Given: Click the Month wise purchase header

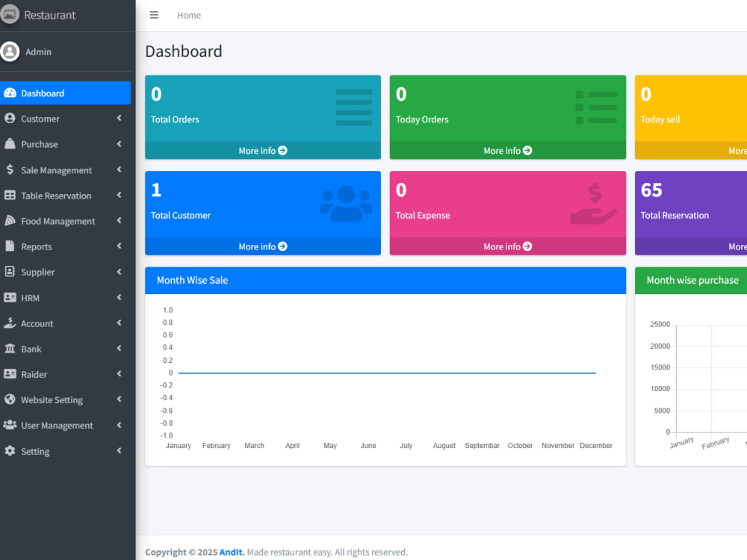Looking at the screenshot, I should 692,280.
